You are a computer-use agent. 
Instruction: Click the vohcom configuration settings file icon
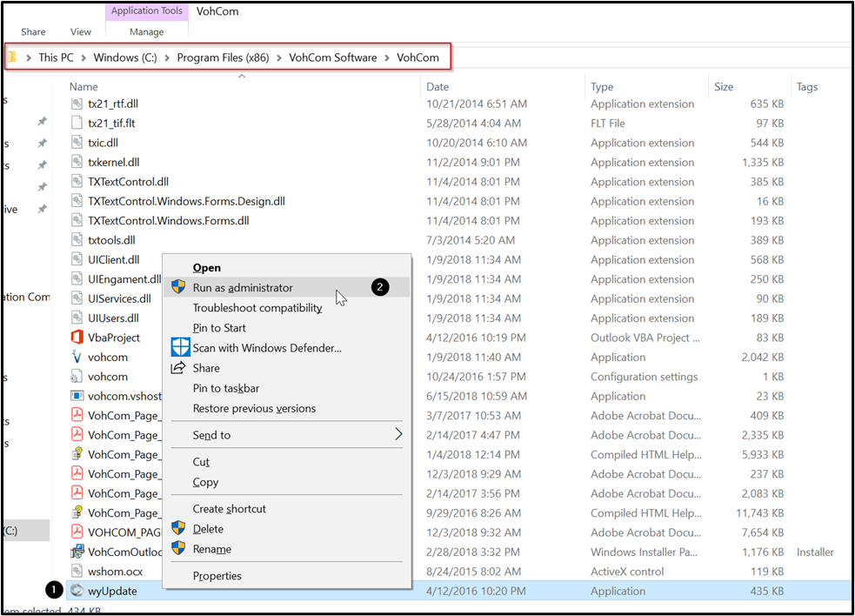tap(77, 377)
